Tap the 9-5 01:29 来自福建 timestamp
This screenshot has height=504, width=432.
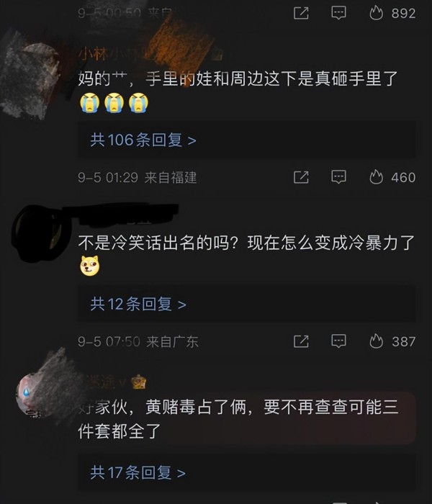point(138,177)
